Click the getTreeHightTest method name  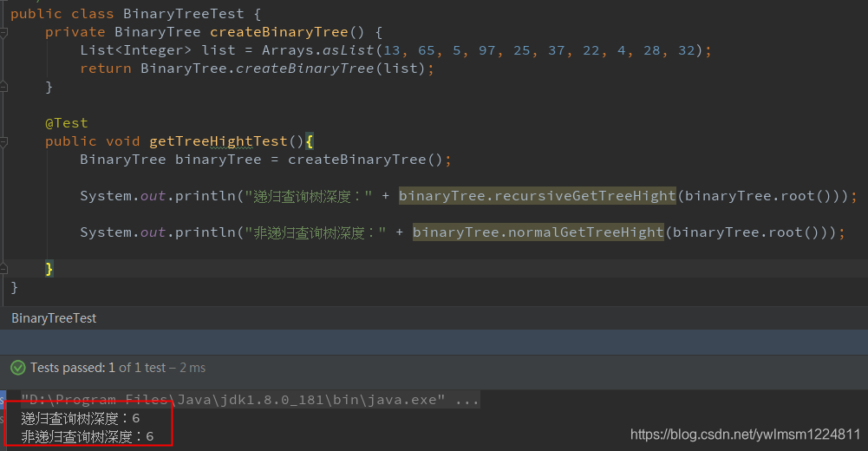219,141
